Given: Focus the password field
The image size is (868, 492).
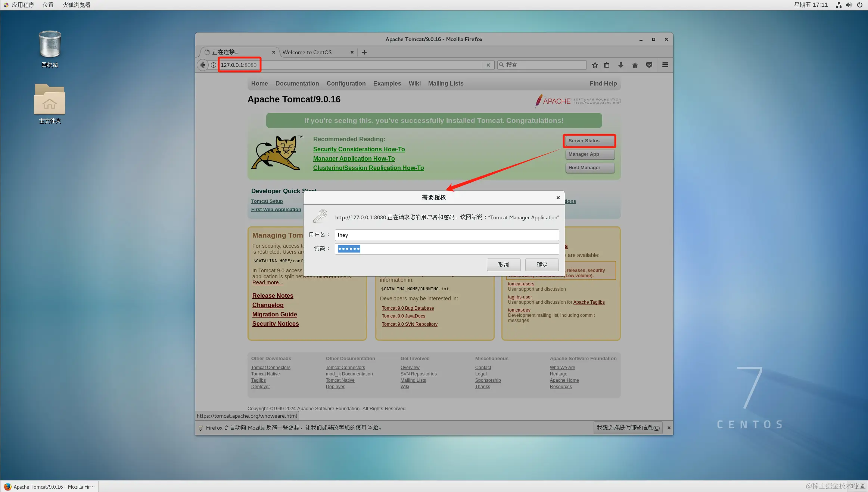Looking at the screenshot, I should click(x=447, y=249).
